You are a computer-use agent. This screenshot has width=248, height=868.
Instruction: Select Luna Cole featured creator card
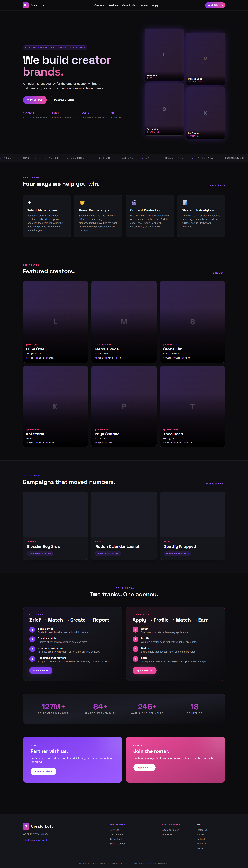pos(55,322)
